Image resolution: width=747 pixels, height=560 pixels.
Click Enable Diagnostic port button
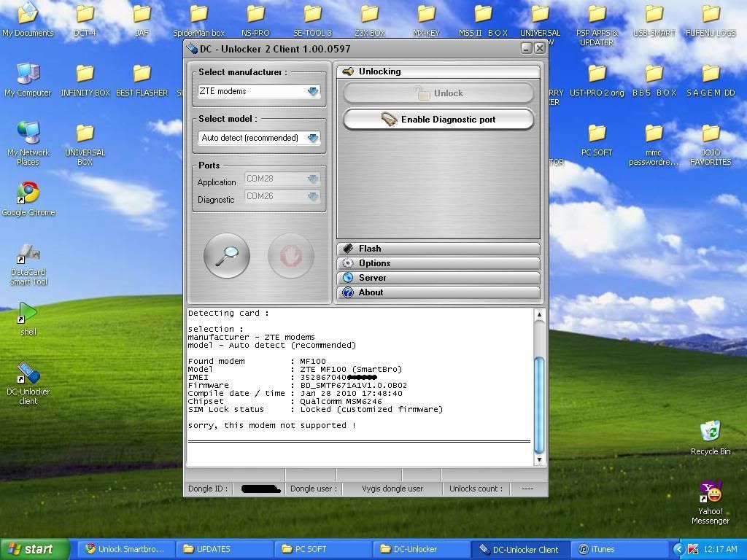[438, 120]
